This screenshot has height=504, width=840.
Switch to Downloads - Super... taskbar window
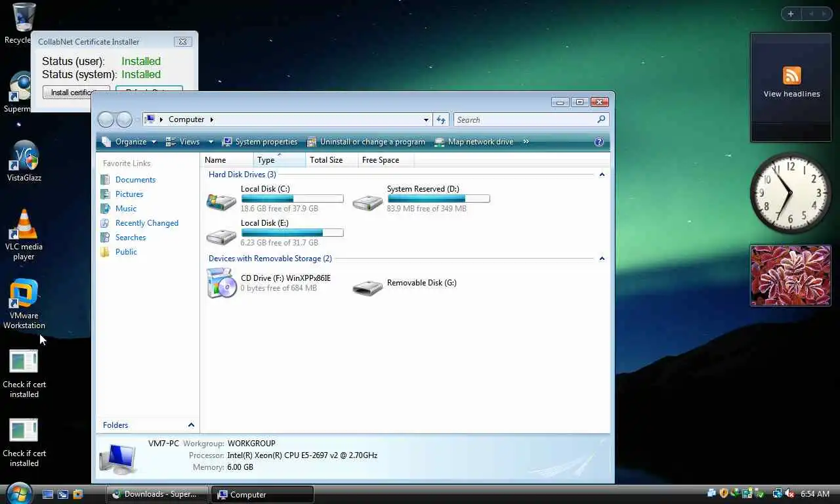(157, 494)
